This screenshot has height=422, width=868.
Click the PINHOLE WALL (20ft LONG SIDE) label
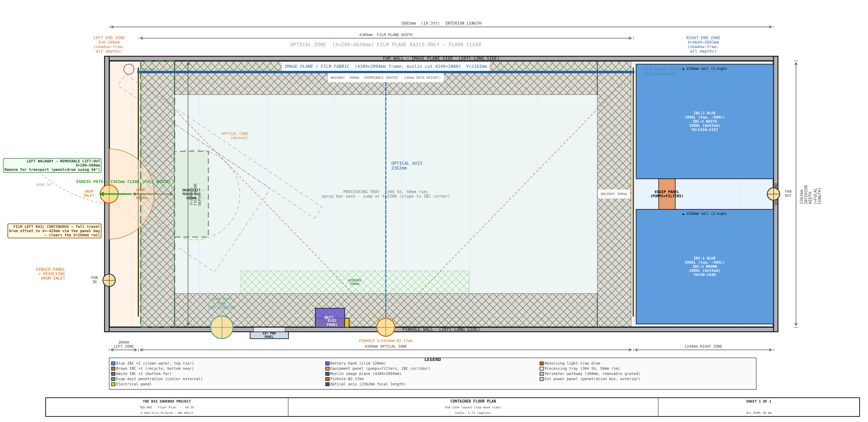click(441, 330)
